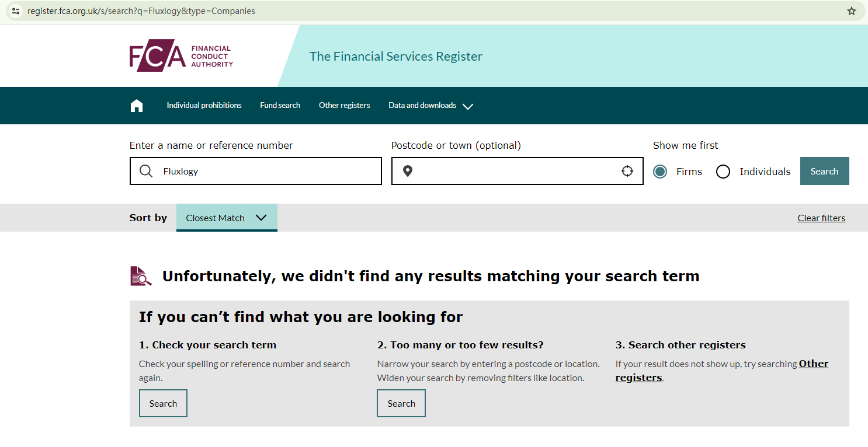Click the location pin icon
Viewport: 868px width, 447px height.
click(x=408, y=171)
